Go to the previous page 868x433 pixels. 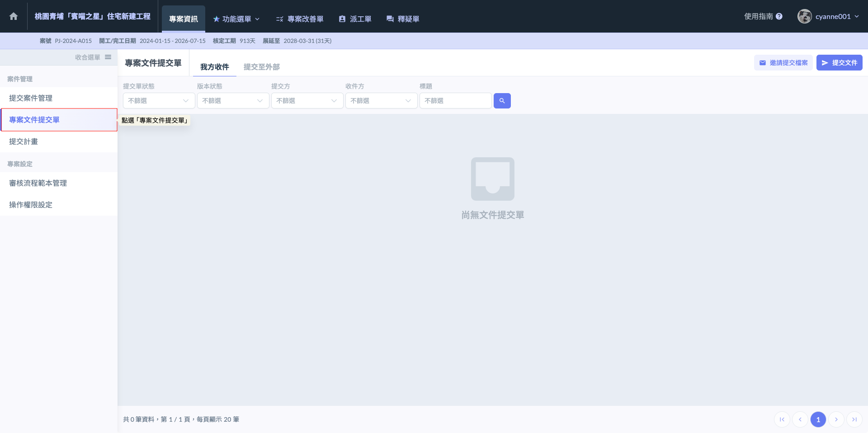800,419
